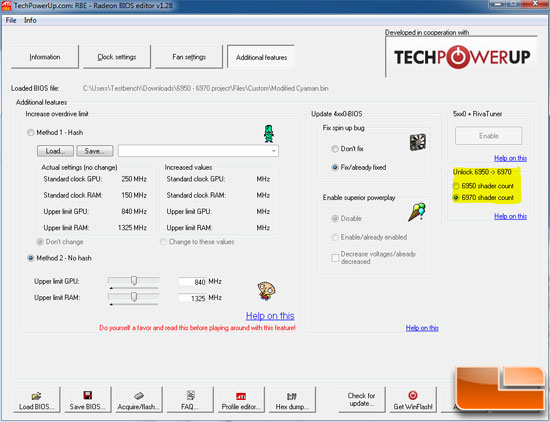
Task: Open the Acquire/flash tool
Action: pyautogui.click(x=139, y=400)
